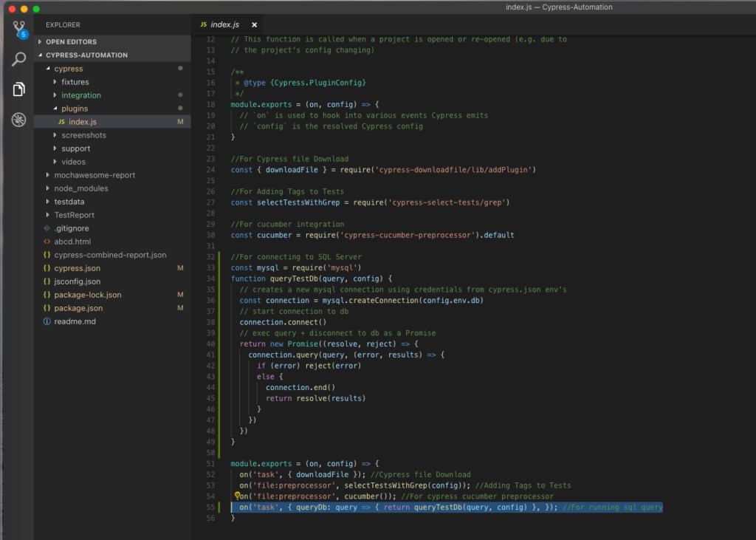756x540 pixels.
Task: Click the disabled debug icon in activity bar
Action: (x=18, y=119)
